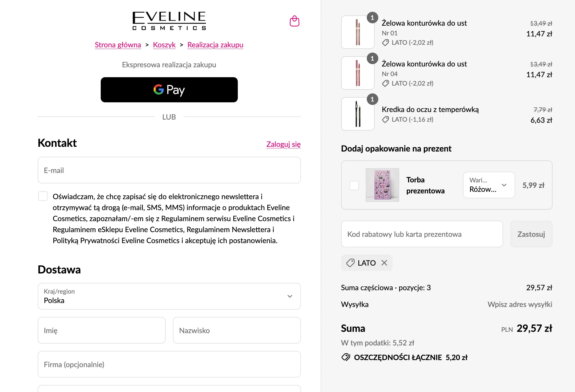
Task: Click the LATO tag icon in applied codes
Action: coord(350,263)
